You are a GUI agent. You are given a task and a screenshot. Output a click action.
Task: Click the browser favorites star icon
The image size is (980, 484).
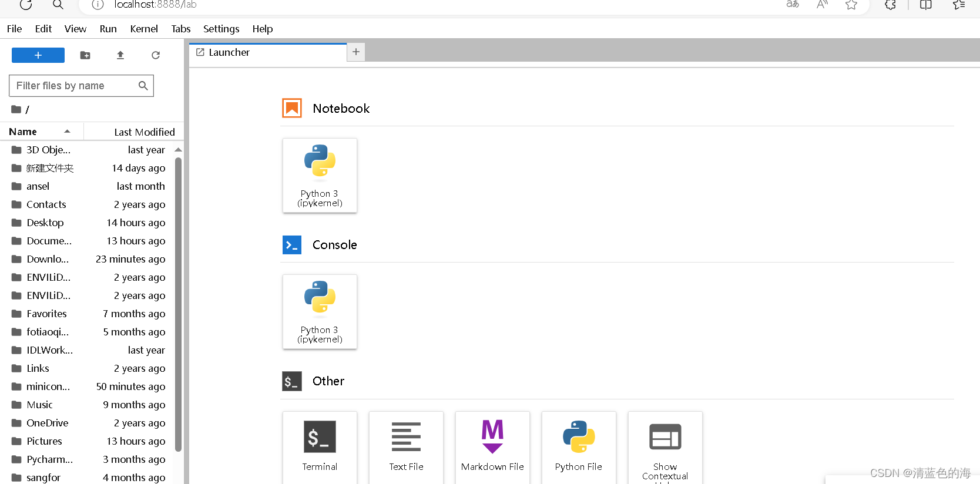[x=851, y=5]
